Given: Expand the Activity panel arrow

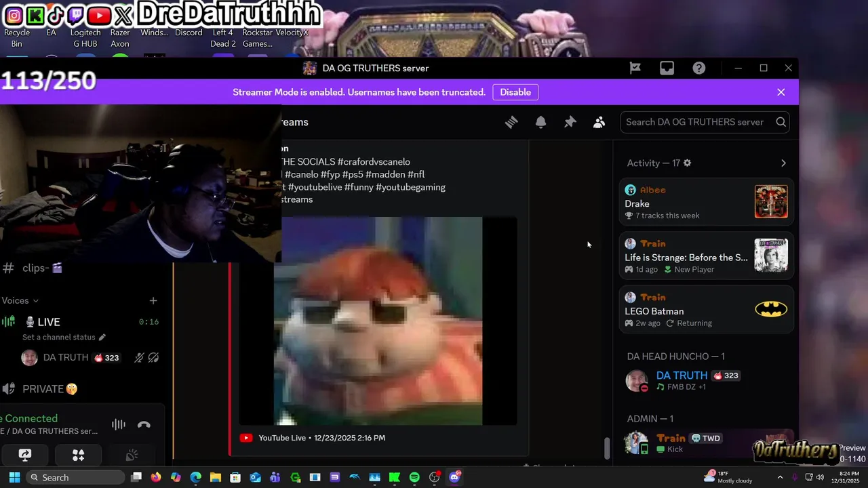Looking at the screenshot, I should (783, 163).
